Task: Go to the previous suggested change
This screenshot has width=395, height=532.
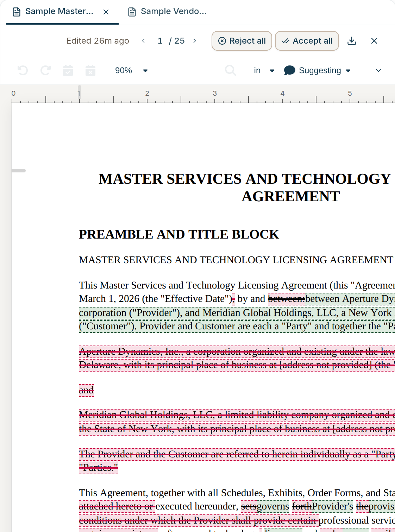Action: click(x=143, y=41)
